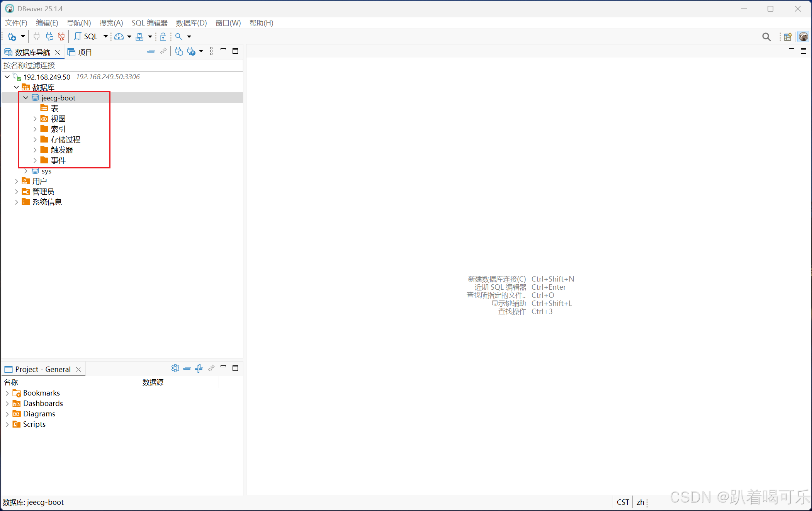Screen dimensions: 812x511
Task: Click the reconnect (invalidate) plug icon
Action: coord(49,37)
